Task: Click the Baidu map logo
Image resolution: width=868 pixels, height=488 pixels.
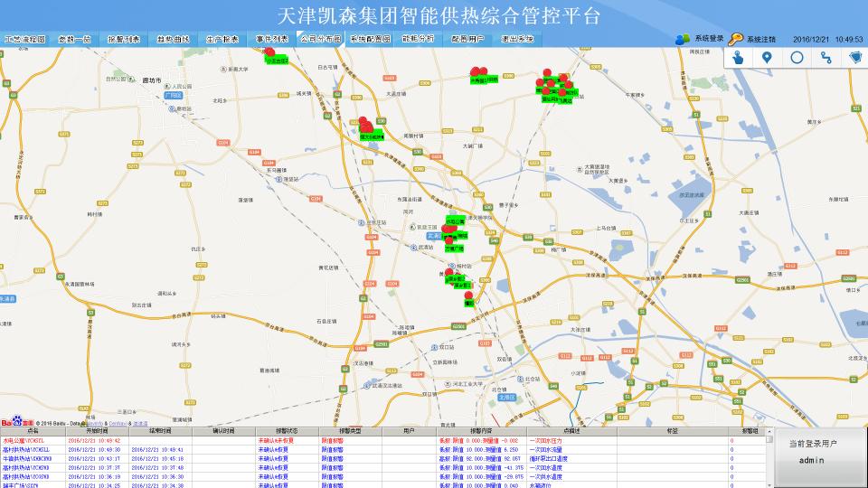Action: pyautogui.click(x=16, y=422)
